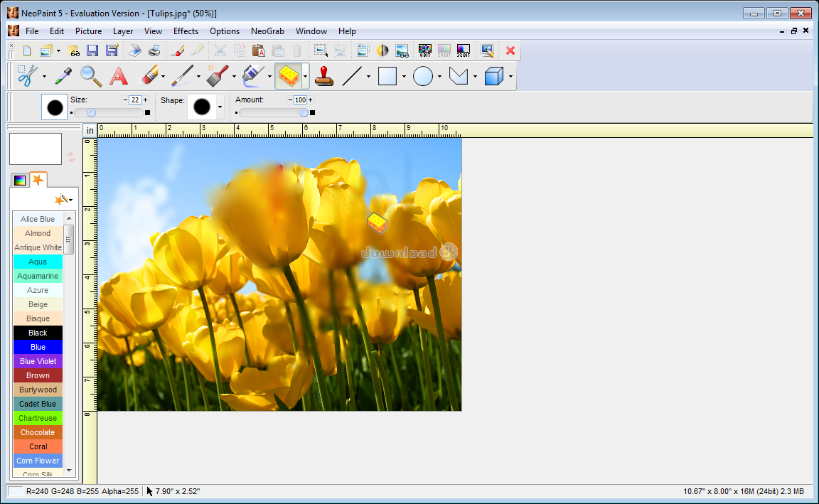819x504 pixels.
Task: Click the Paste as new clipboard icon
Action: [x=258, y=50]
